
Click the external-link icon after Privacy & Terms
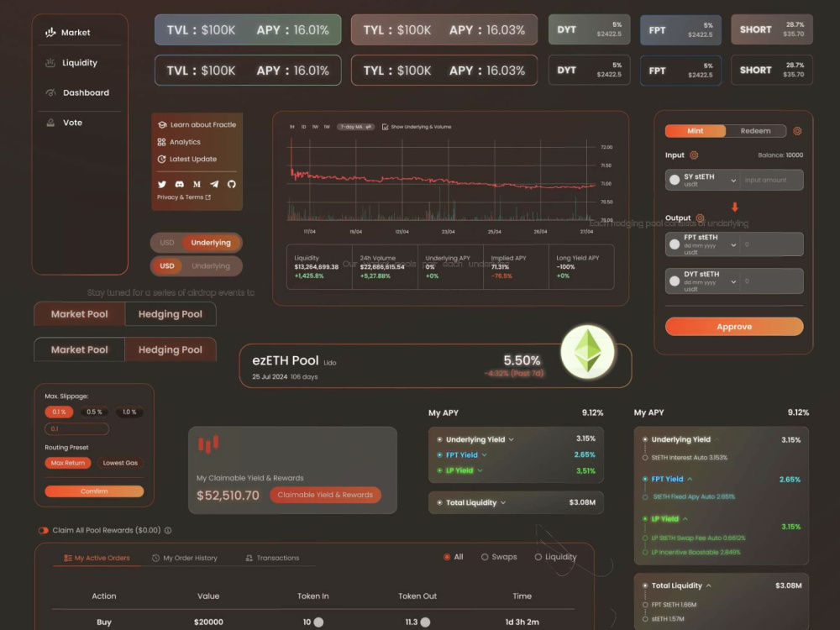tap(207, 197)
